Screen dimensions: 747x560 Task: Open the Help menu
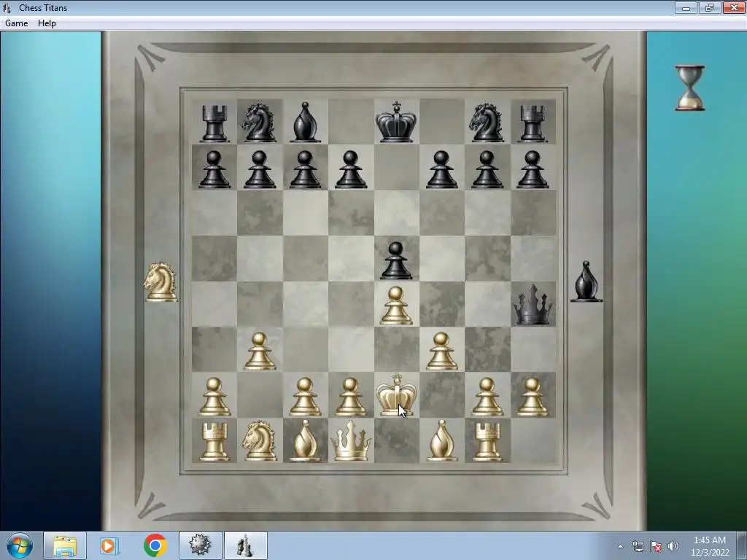(47, 23)
